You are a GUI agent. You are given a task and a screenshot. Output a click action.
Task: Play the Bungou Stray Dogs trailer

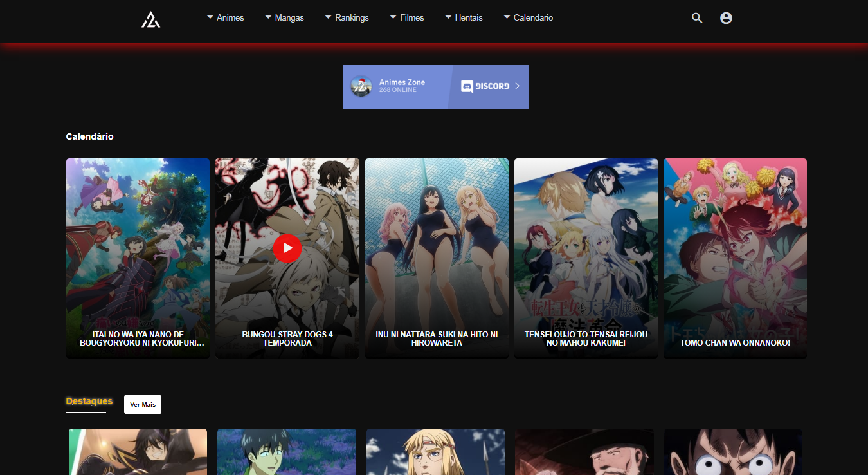[287, 248]
